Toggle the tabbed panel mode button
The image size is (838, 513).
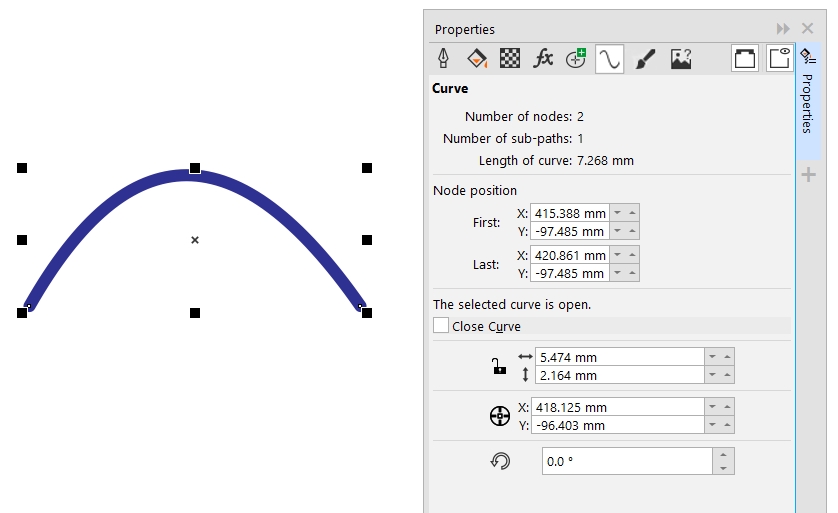pyautogui.click(x=745, y=59)
